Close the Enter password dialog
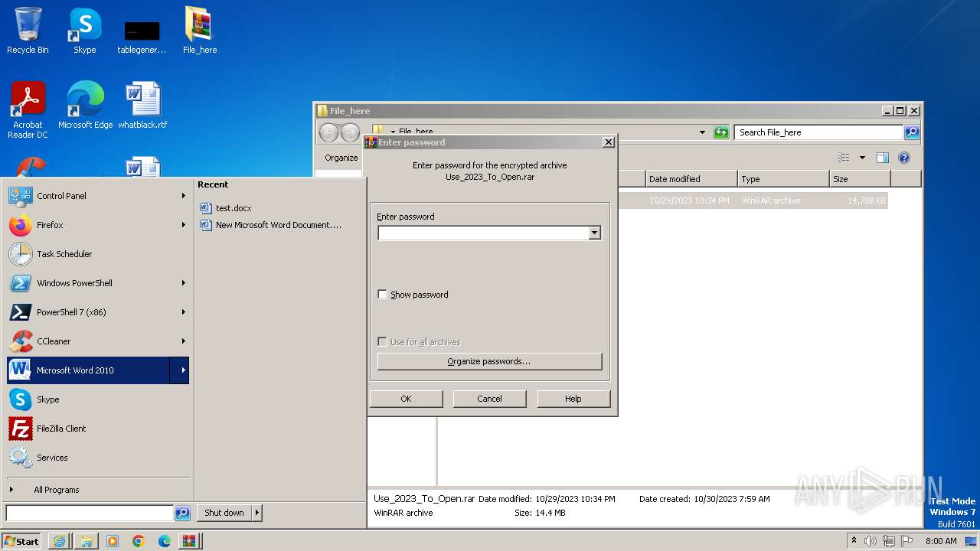980x551 pixels. [608, 142]
